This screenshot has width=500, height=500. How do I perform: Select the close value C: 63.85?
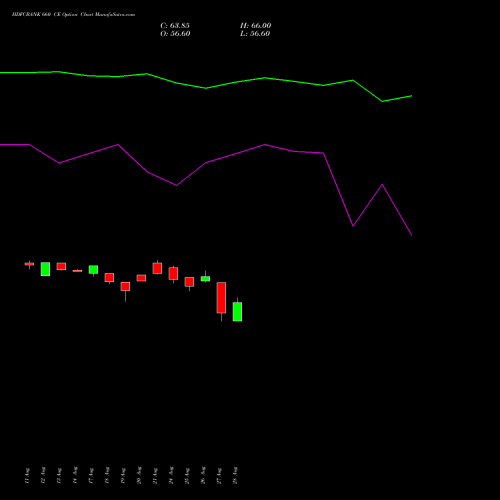(x=175, y=26)
